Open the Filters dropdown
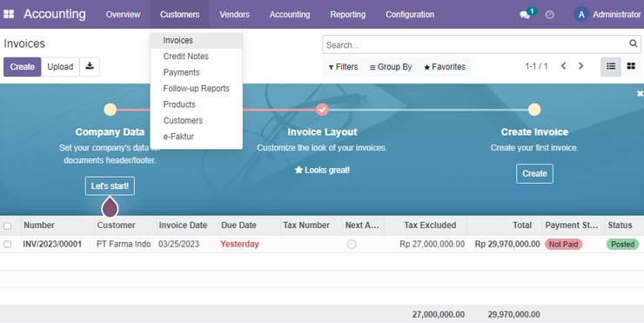The image size is (644, 323). click(x=343, y=67)
